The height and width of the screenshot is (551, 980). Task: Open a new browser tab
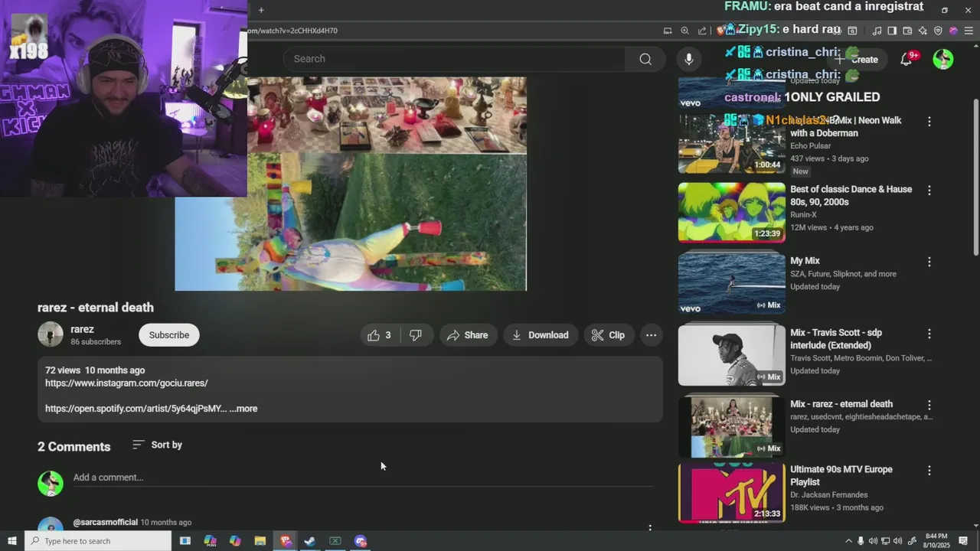tap(261, 10)
